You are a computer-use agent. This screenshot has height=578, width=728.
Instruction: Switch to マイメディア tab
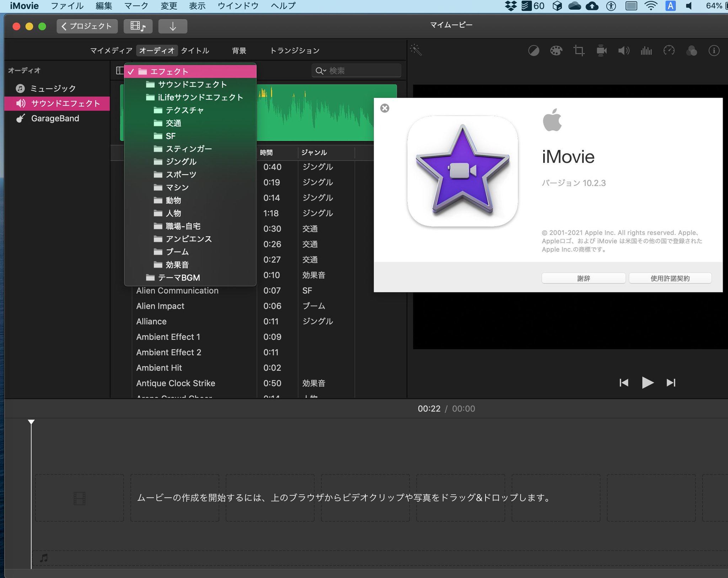point(111,50)
